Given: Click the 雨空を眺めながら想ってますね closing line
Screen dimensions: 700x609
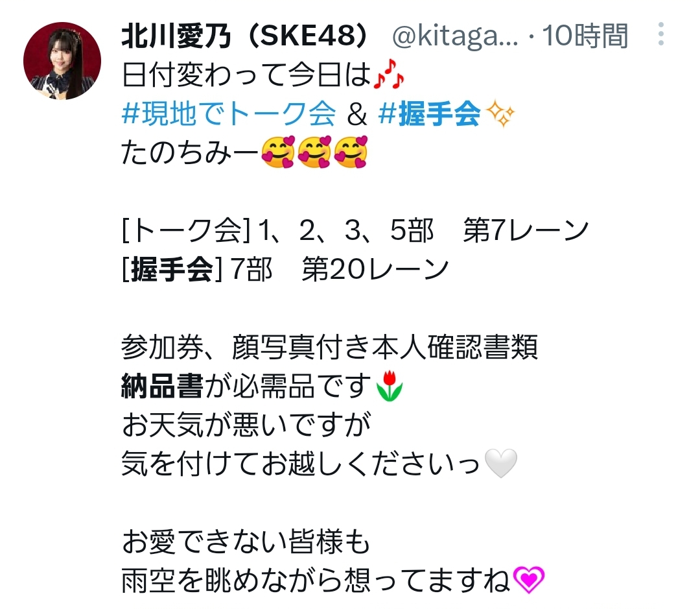Looking at the screenshot, I should (316, 580).
